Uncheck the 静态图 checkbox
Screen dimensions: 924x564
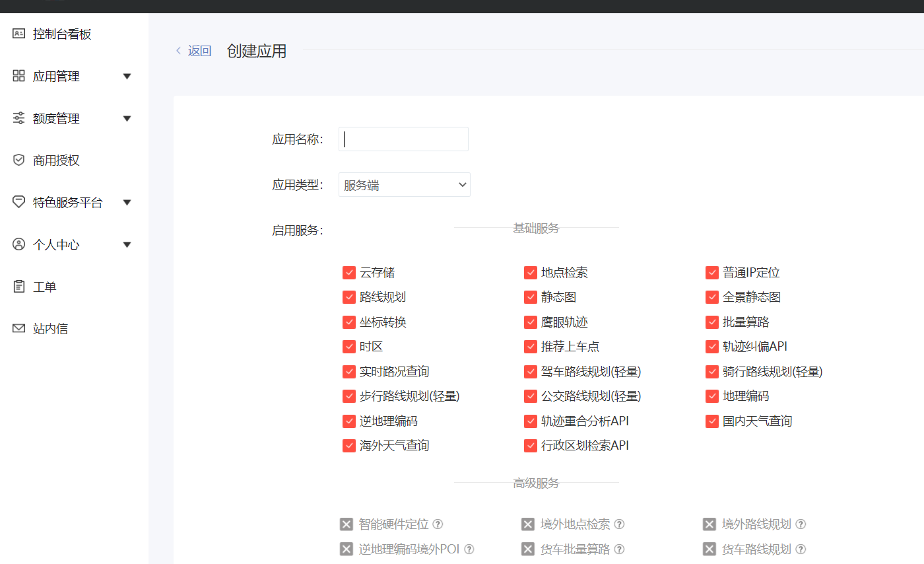[x=531, y=297]
